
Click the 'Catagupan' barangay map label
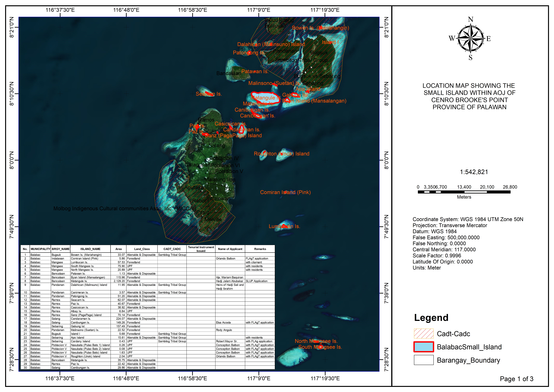click(197, 164)
